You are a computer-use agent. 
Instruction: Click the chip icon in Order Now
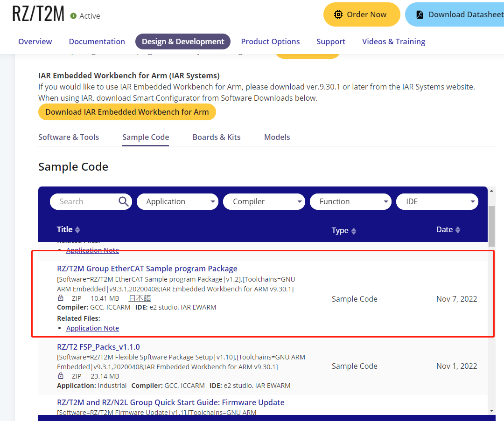click(x=338, y=14)
